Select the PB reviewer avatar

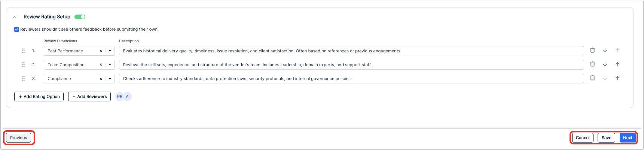pos(120,97)
